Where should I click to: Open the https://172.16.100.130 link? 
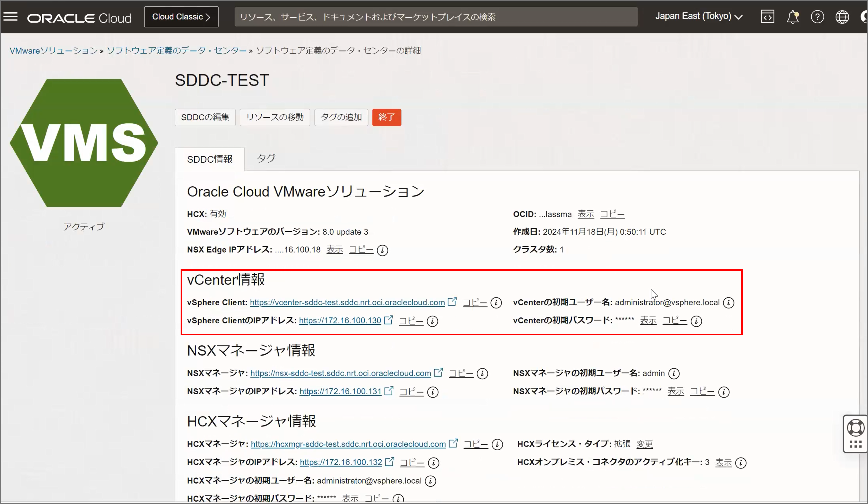point(340,321)
